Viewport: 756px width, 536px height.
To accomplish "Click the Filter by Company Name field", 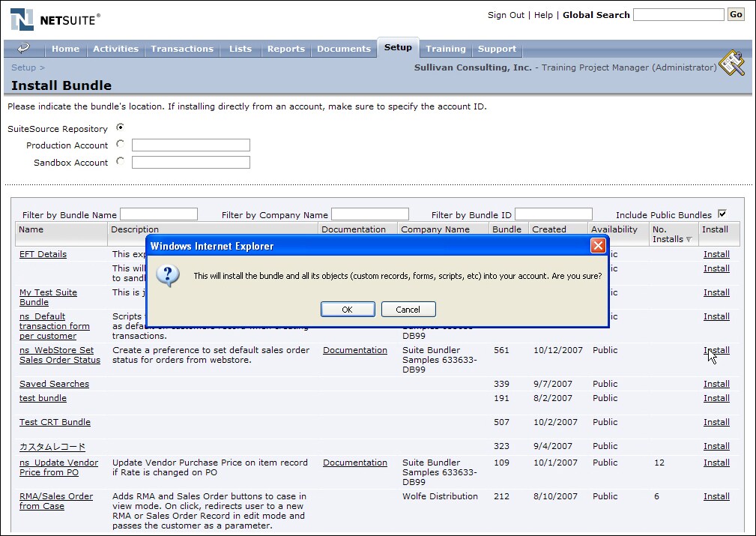I will tap(370, 214).
